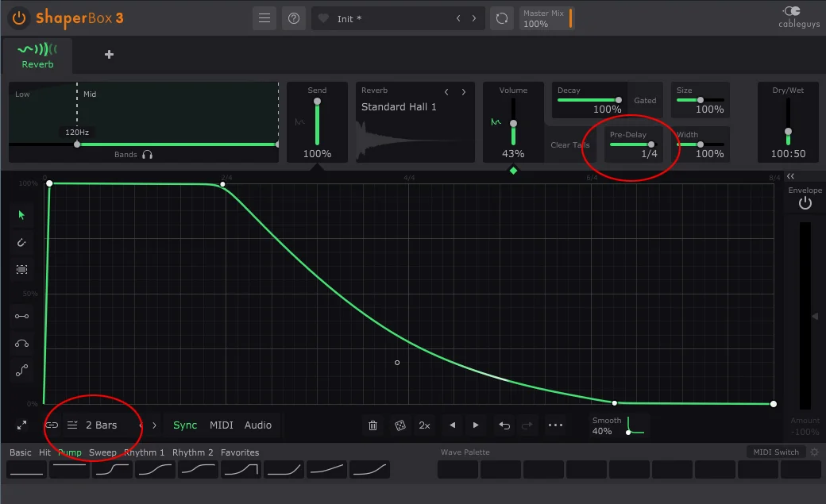Click the undo arrow
Screen dimensions: 826x504
[x=504, y=425]
